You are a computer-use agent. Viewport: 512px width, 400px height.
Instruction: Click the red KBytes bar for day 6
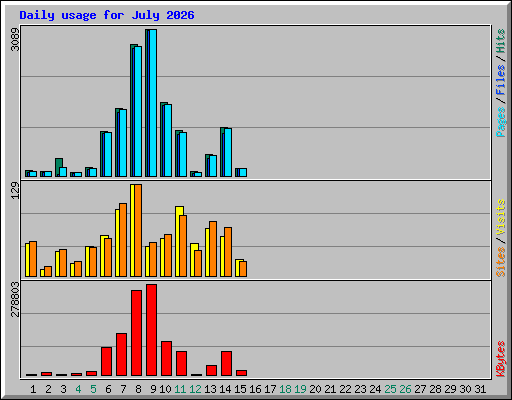click(106, 362)
